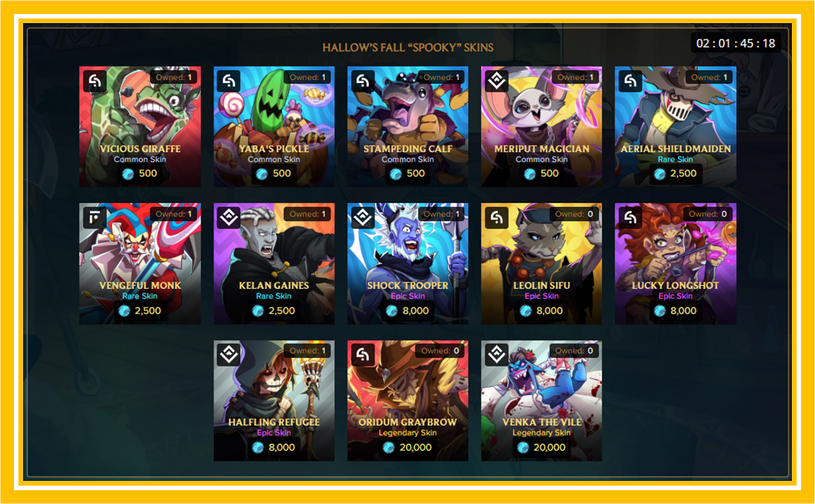Viewport: 815px width, 504px height.
Task: Click the diamond icon on Kelan Gaines card
Action: (229, 218)
